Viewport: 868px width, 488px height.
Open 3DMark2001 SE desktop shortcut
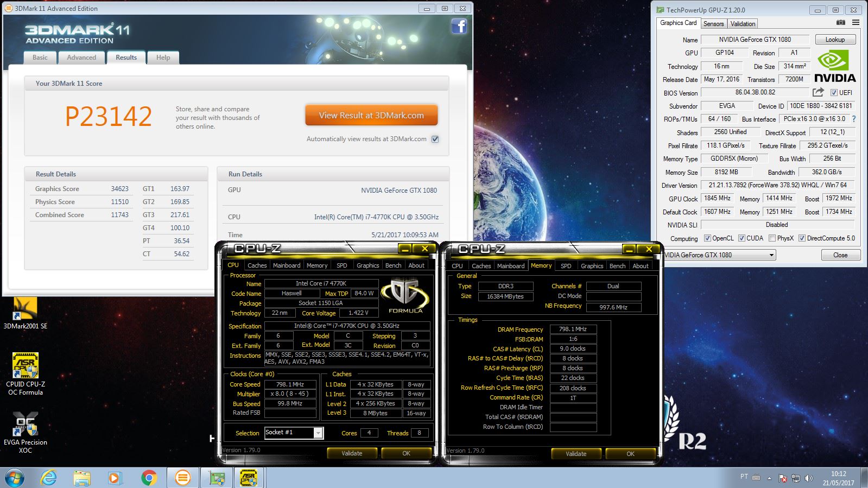[25, 313]
